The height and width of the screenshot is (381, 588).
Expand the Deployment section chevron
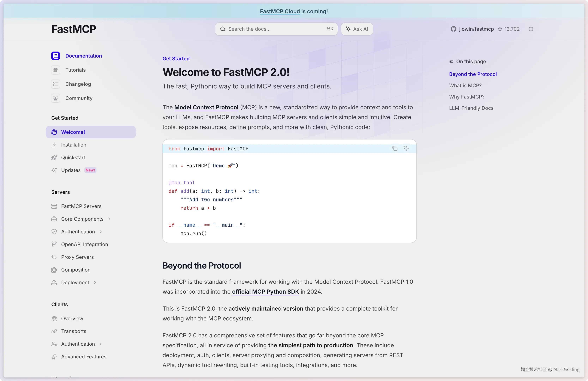95,283
